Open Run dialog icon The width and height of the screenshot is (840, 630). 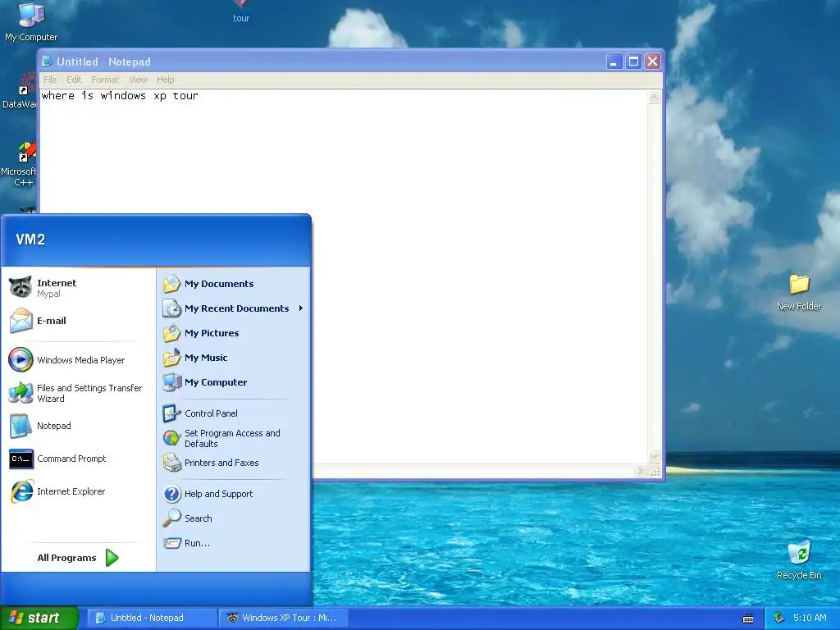(x=172, y=543)
